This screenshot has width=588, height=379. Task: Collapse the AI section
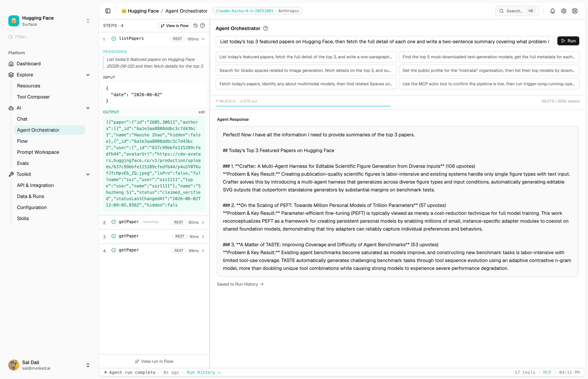click(88, 108)
